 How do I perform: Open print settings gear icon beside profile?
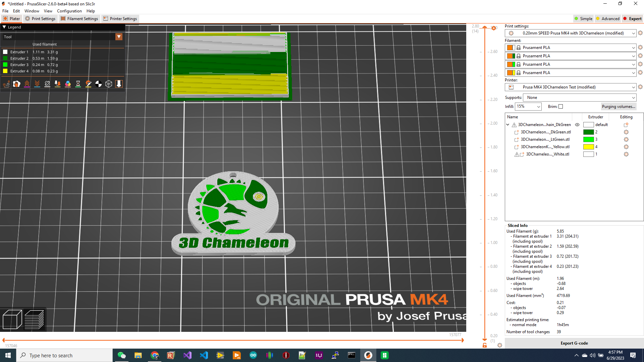640,33
